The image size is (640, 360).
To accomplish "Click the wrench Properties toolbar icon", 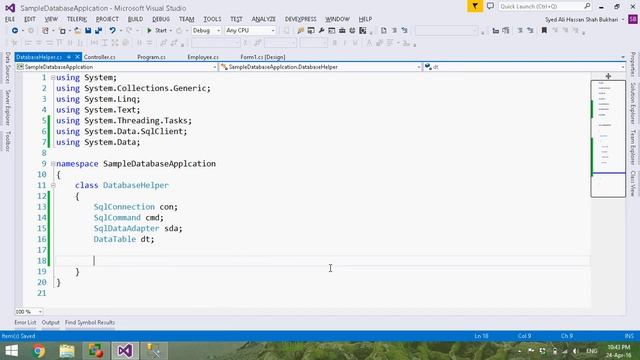I will click(322, 31).
